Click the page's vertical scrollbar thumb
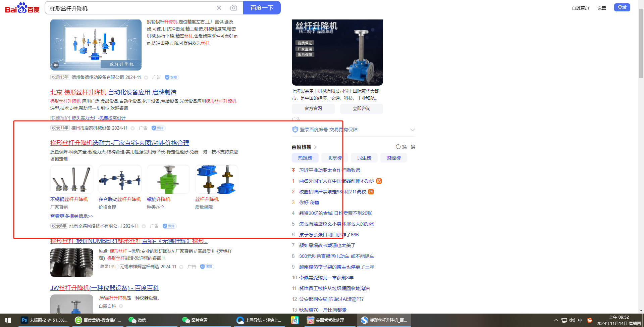Viewport: 644px width, 327px height. point(641,43)
